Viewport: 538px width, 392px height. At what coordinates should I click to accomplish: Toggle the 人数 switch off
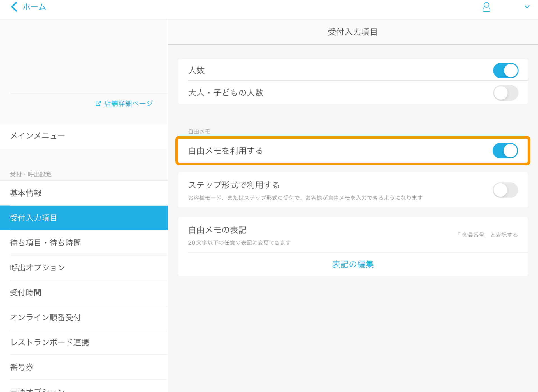click(505, 70)
